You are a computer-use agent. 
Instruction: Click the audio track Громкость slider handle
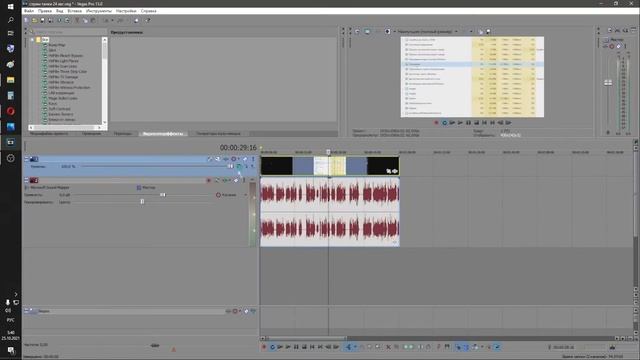click(163, 195)
